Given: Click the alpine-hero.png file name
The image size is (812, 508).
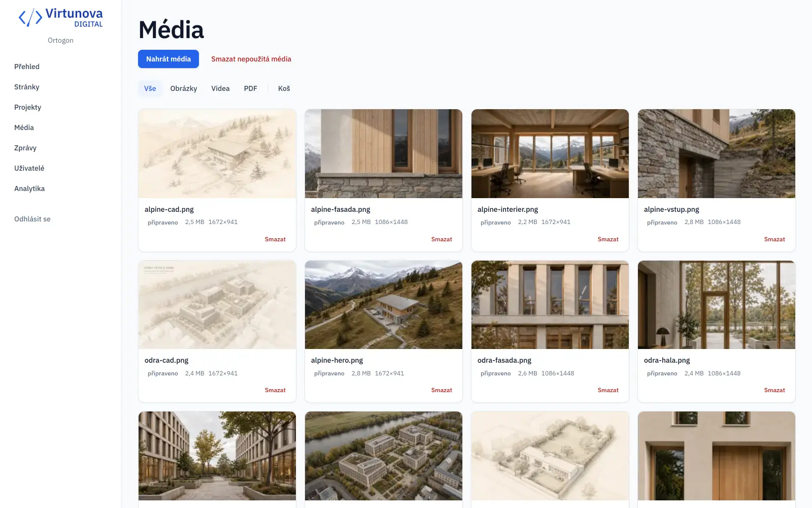Looking at the screenshot, I should [x=337, y=360].
